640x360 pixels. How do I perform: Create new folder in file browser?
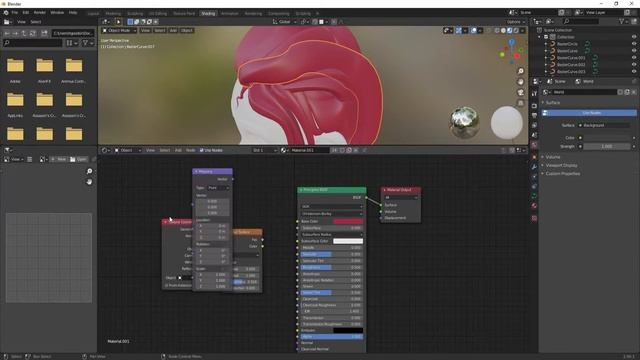[44, 33]
